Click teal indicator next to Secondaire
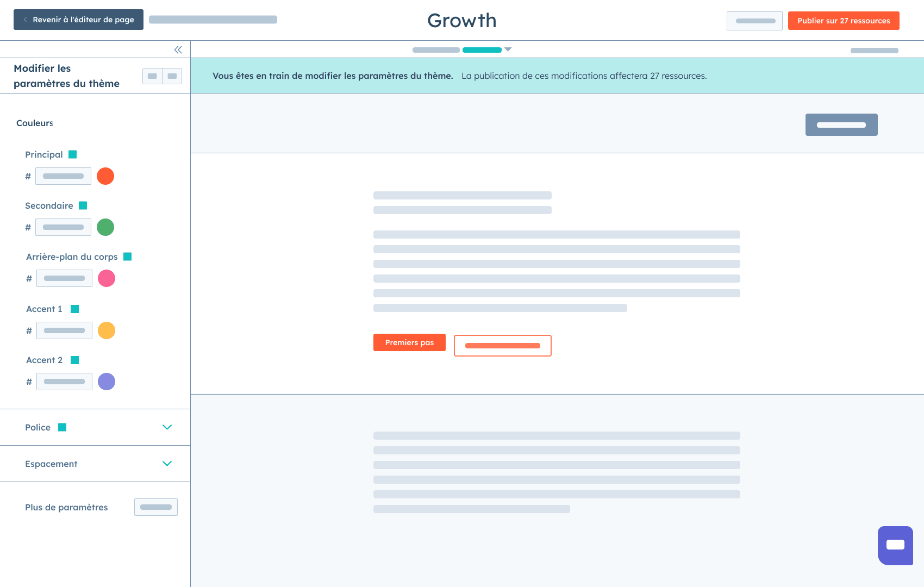Screen dimensions: 924x587 point(83,205)
